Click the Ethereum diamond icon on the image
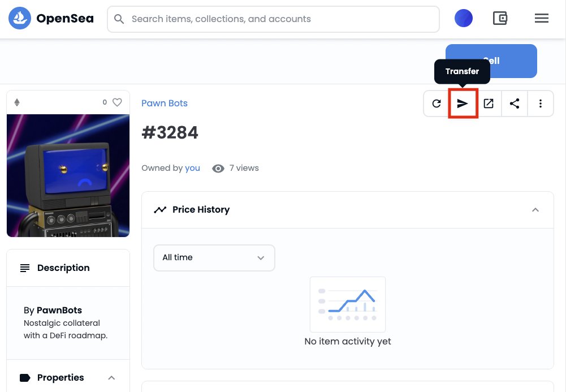The width and height of the screenshot is (566, 392). [x=17, y=102]
